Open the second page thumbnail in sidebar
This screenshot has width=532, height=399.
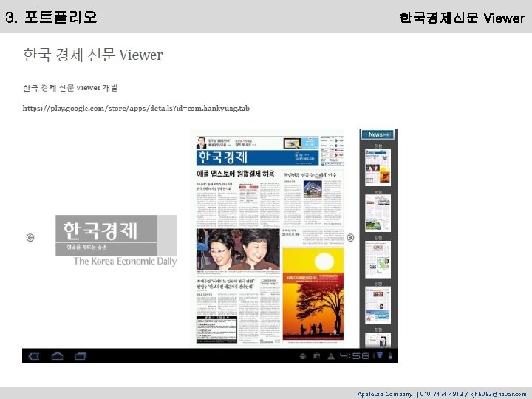378,213
